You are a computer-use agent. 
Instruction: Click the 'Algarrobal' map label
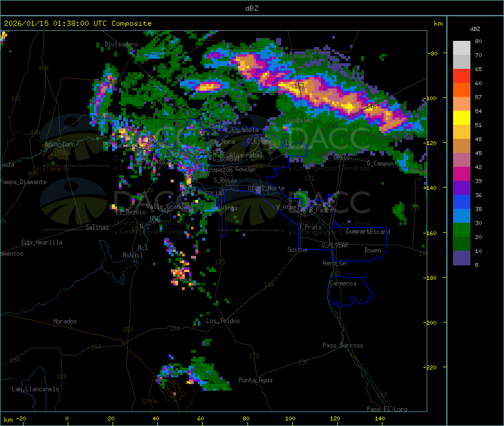click(x=246, y=155)
